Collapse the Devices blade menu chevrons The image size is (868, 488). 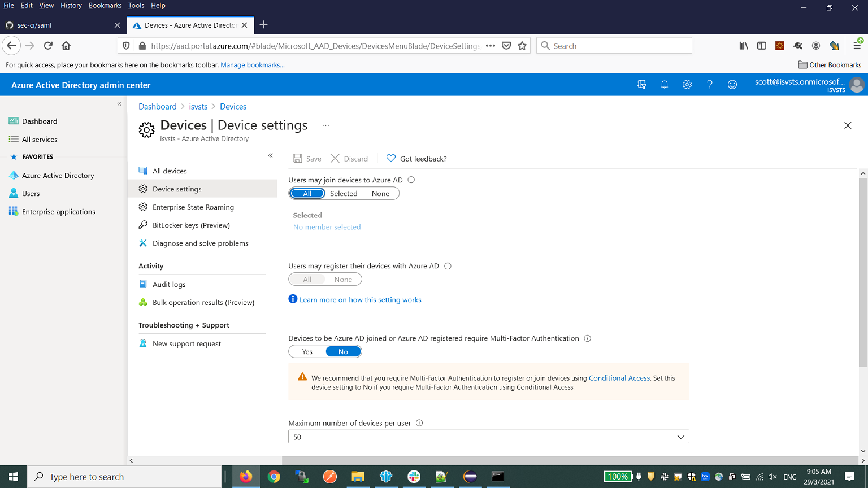tap(271, 155)
